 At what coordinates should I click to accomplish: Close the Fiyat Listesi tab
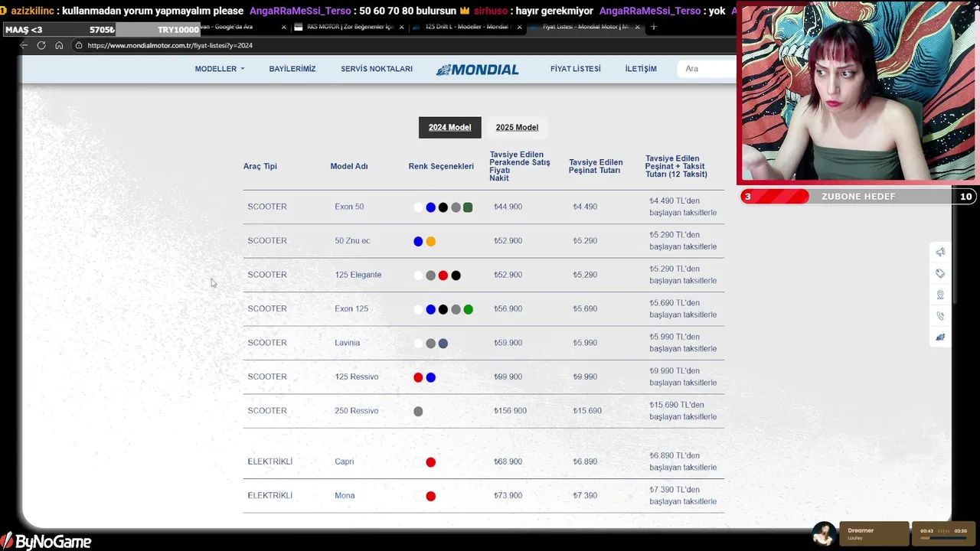637,27
